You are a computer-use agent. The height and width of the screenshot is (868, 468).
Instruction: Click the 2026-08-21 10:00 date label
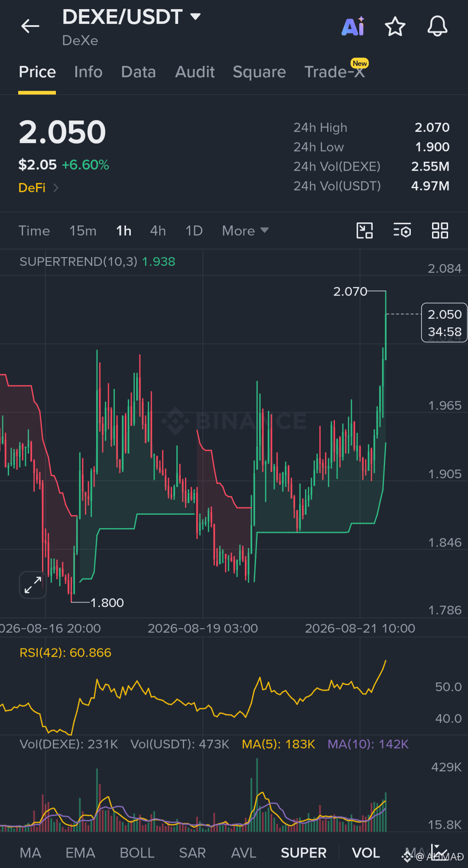click(x=360, y=628)
